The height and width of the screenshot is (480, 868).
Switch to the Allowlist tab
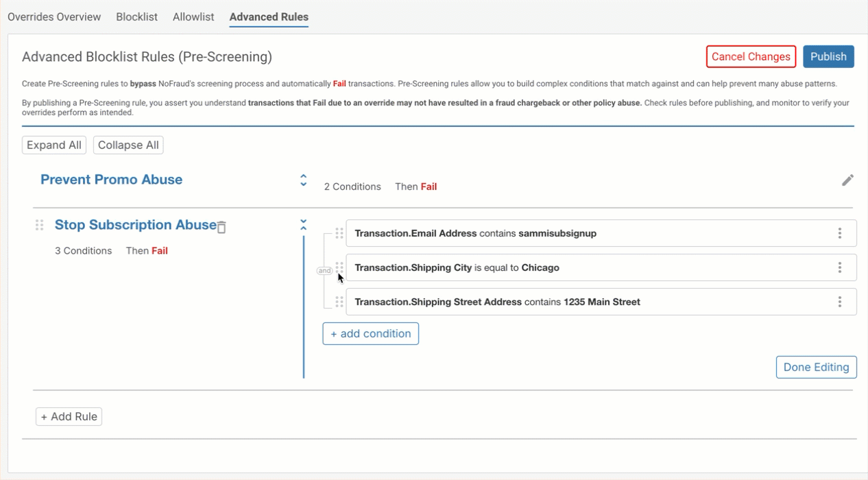(x=193, y=17)
